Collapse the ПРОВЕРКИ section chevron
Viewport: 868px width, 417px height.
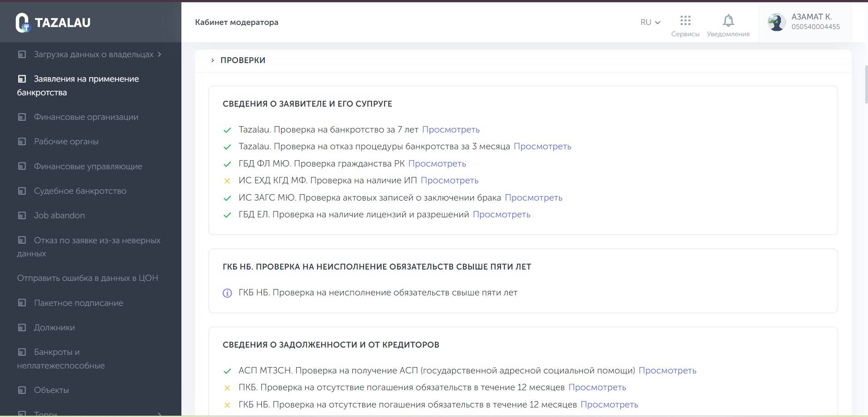coord(212,60)
